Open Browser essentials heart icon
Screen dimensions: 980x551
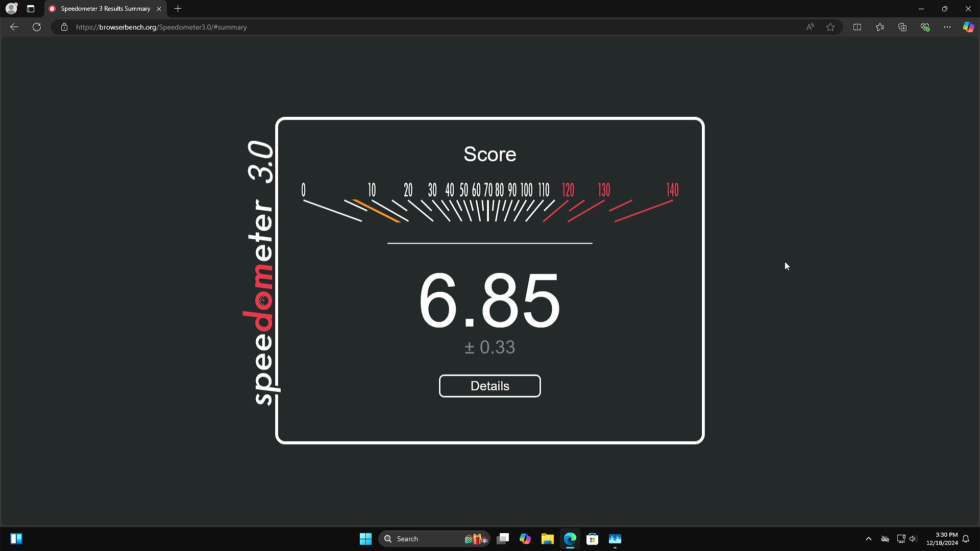tap(925, 27)
